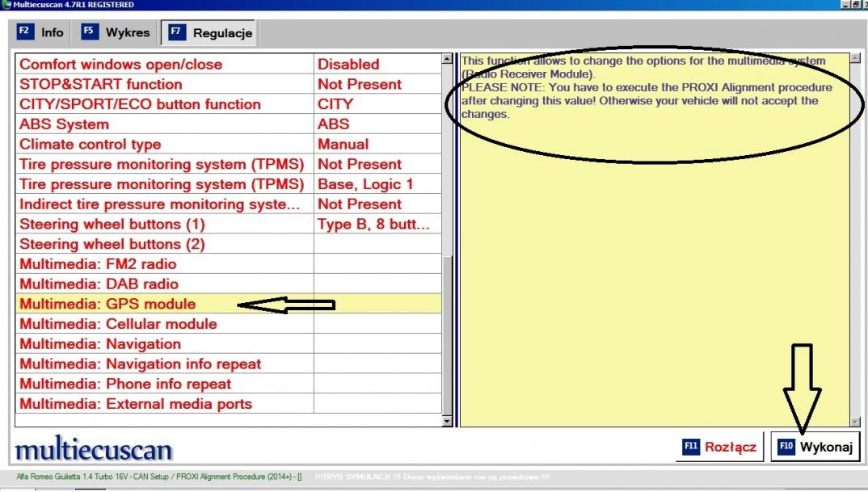Click the F7 key icon
The image size is (868, 492).
176,32
